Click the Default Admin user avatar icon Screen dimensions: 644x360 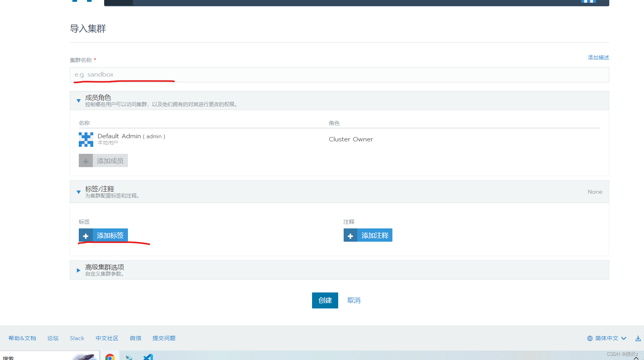click(86, 139)
